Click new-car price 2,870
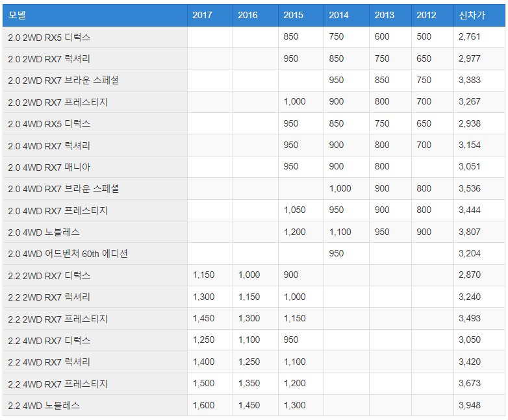Image resolution: width=508 pixels, height=420 pixels. (470, 275)
